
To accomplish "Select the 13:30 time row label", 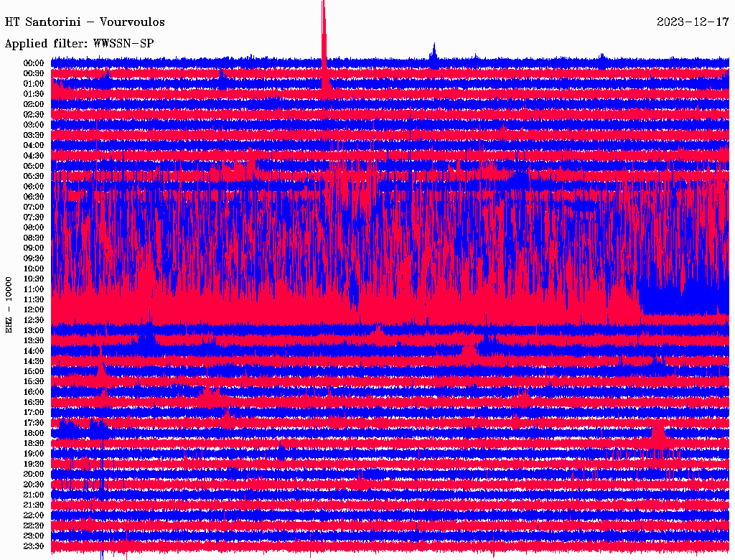I will coord(34,340).
